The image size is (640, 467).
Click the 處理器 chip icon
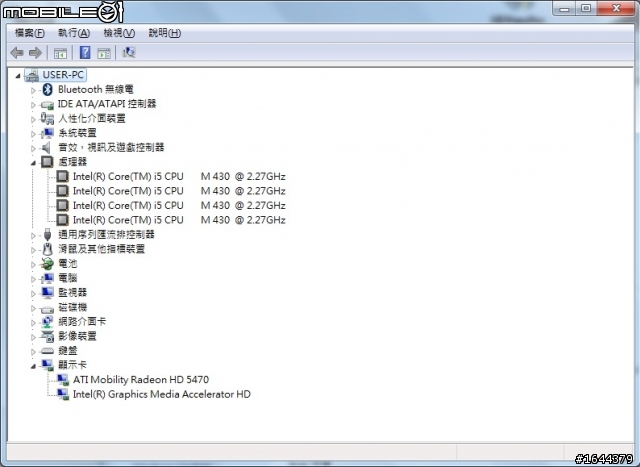[x=47, y=162]
